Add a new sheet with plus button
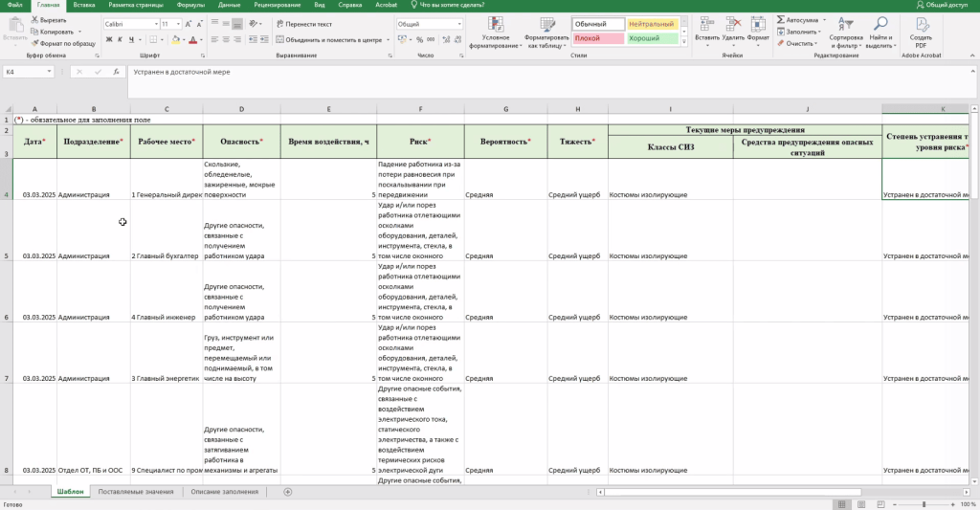 [x=287, y=492]
